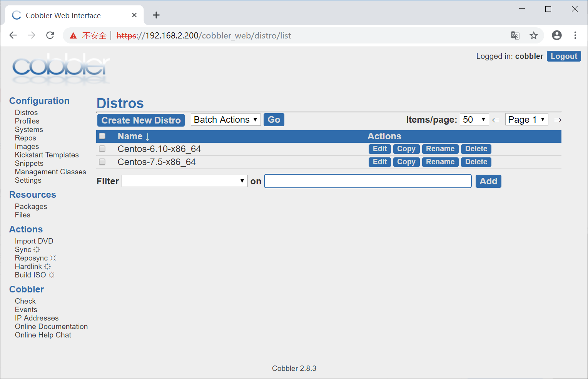Open the browser profile avatar
This screenshot has width=588, height=379.
pos(556,35)
